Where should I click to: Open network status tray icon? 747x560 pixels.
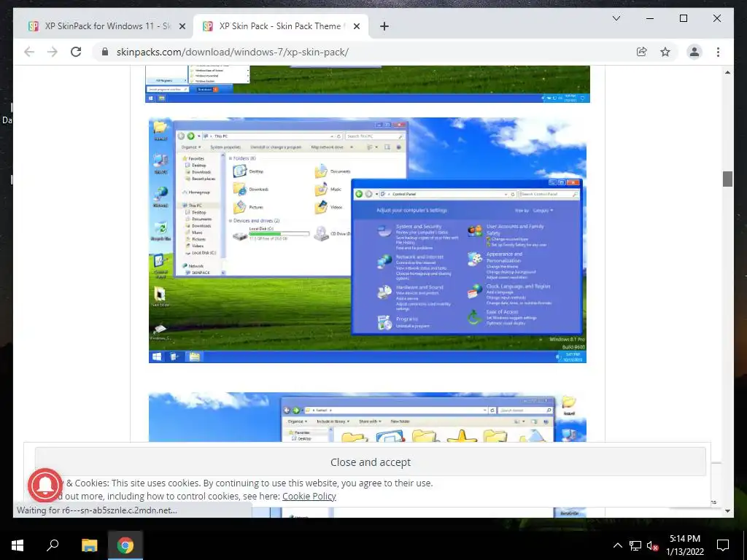(635, 545)
